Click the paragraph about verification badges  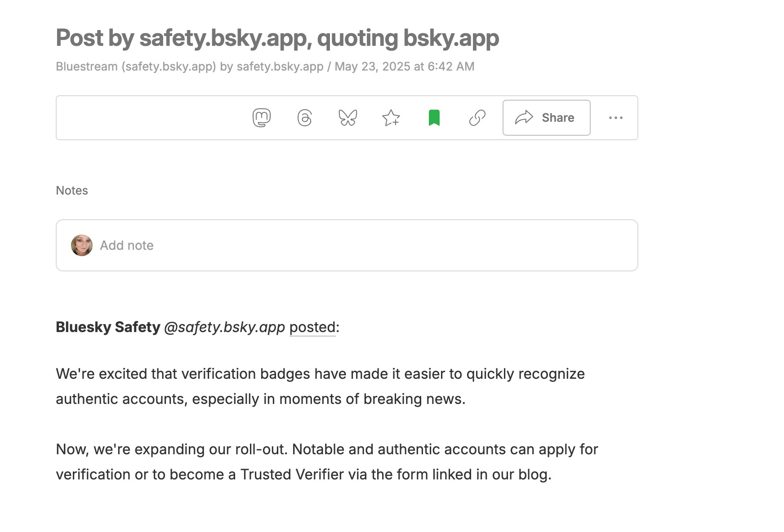[x=320, y=386]
